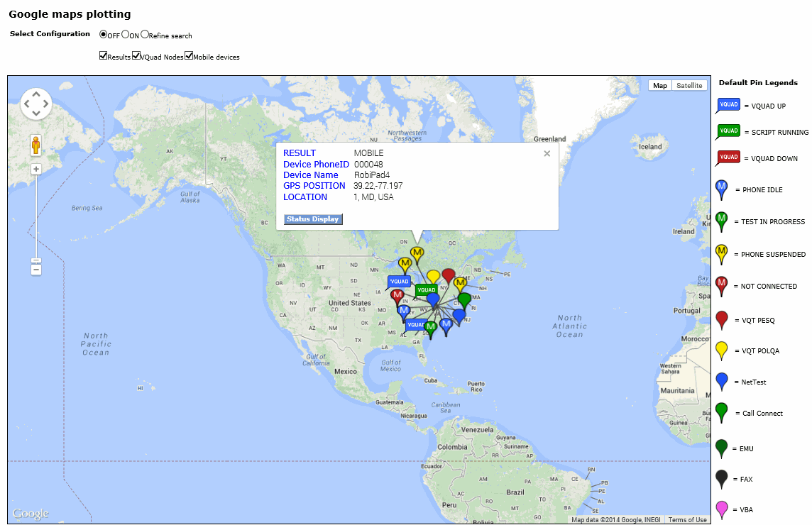Image resolution: width=812 pixels, height=525 pixels.
Task: Click the VQUAD DOWN legend label
Action: click(x=774, y=159)
